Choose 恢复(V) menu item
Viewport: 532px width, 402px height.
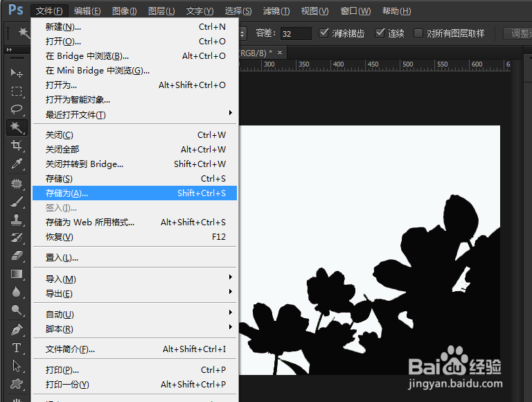(x=134, y=236)
